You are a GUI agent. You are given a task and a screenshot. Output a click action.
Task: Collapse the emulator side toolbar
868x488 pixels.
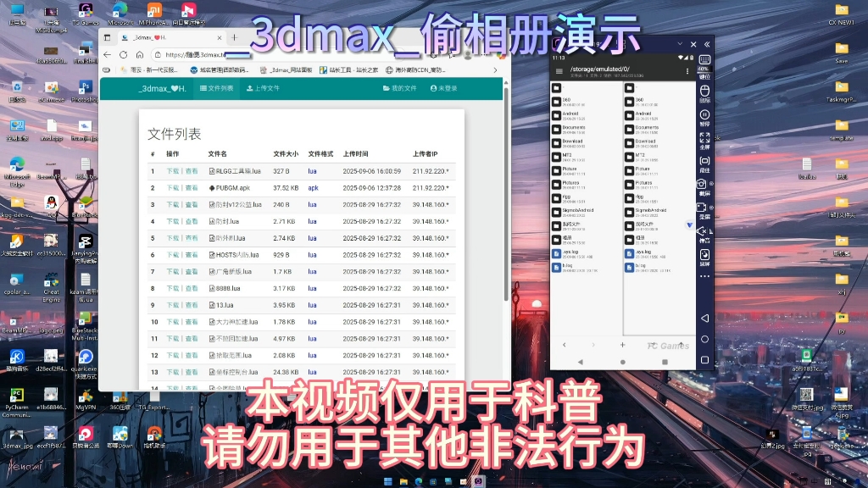pyautogui.click(x=707, y=44)
